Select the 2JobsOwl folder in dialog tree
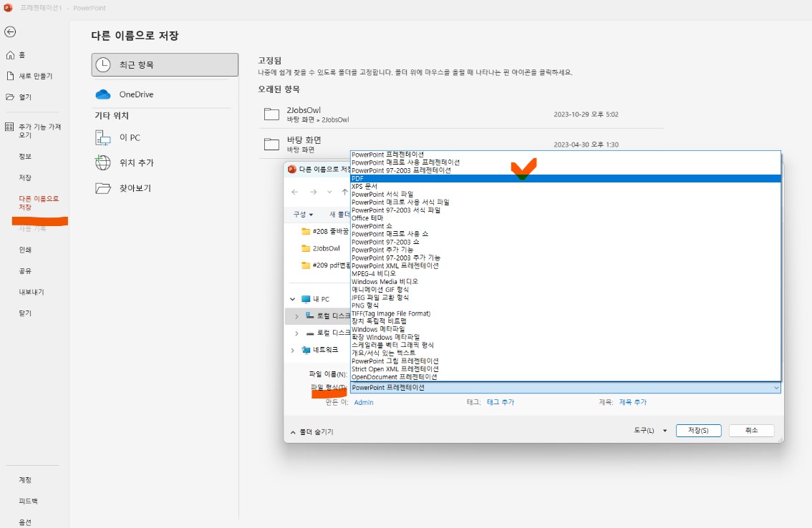812x528 pixels. (321, 248)
